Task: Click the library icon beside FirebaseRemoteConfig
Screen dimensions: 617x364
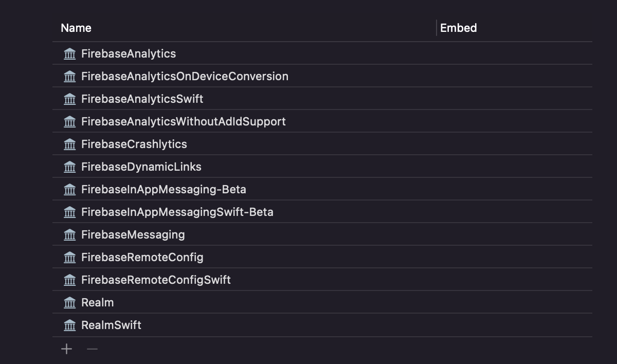Action: [69, 257]
